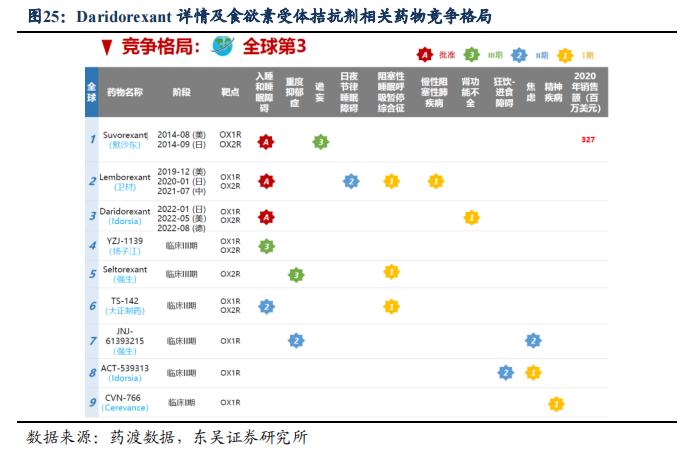The width and height of the screenshot is (694, 454).
Task: Select JNJ-61393215's blue badge under 重度抑郁症
Action: [x=296, y=341]
